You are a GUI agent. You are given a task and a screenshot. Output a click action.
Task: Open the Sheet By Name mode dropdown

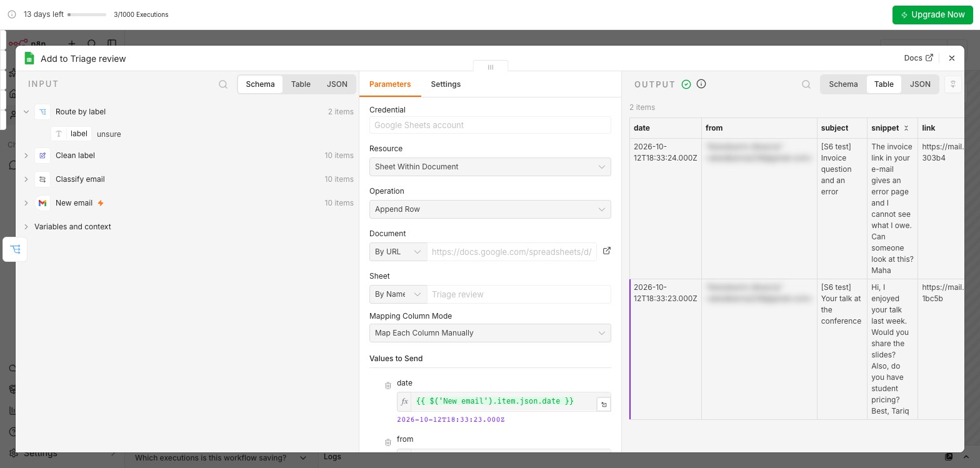[x=398, y=294]
